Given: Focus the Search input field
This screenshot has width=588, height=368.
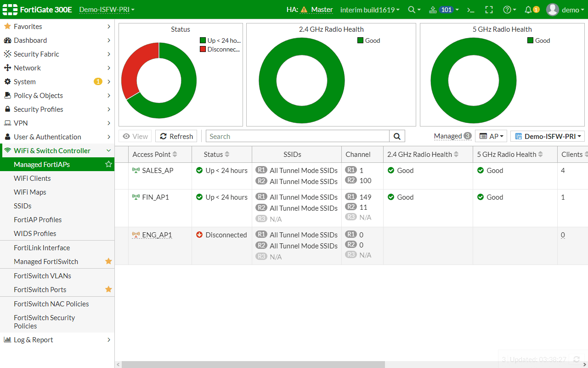Looking at the screenshot, I should pyautogui.click(x=298, y=136).
